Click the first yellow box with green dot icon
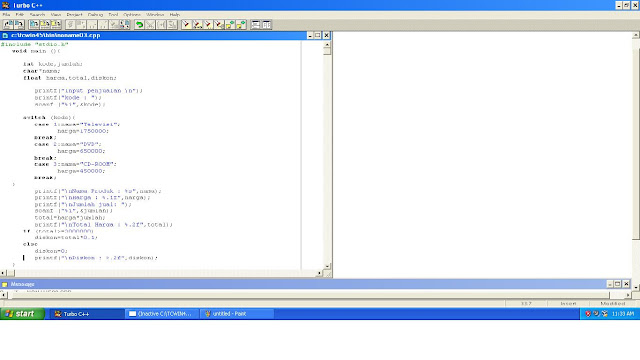Image resolution: width=640 pixels, height=360 pixels. (230, 24)
